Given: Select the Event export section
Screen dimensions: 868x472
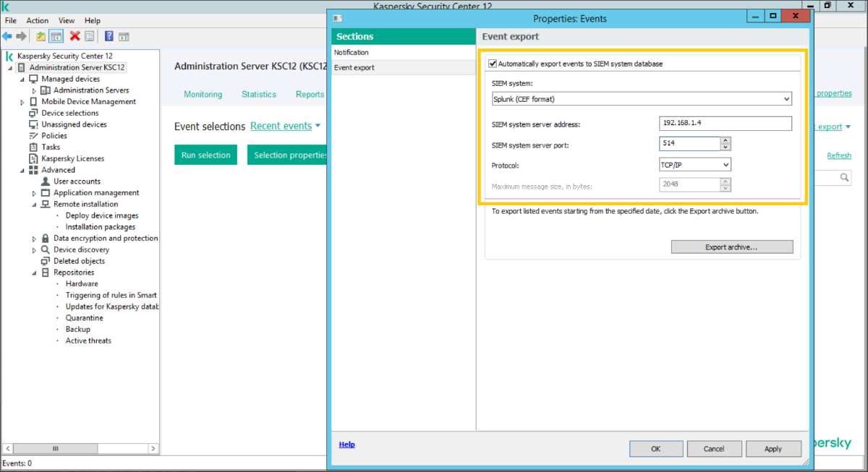Looking at the screenshot, I should click(x=403, y=67).
